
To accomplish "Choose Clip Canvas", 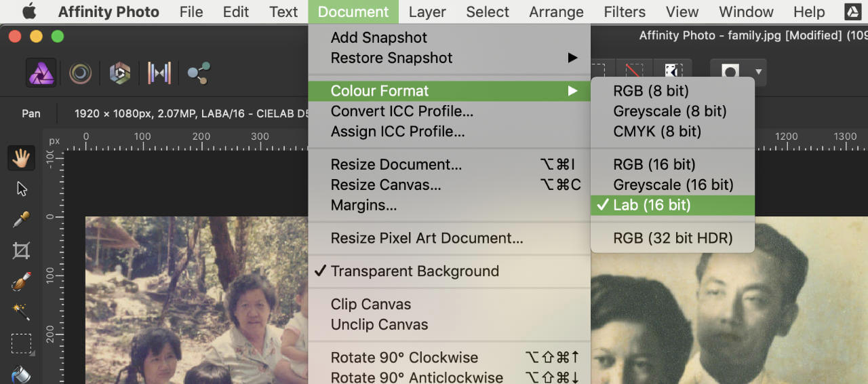I will click(x=449, y=305).
